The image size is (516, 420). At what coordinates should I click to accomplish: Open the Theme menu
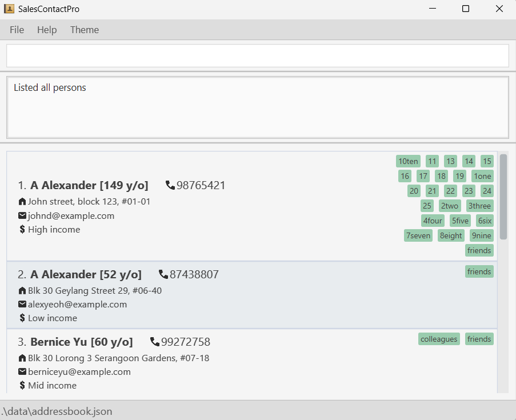tap(85, 30)
